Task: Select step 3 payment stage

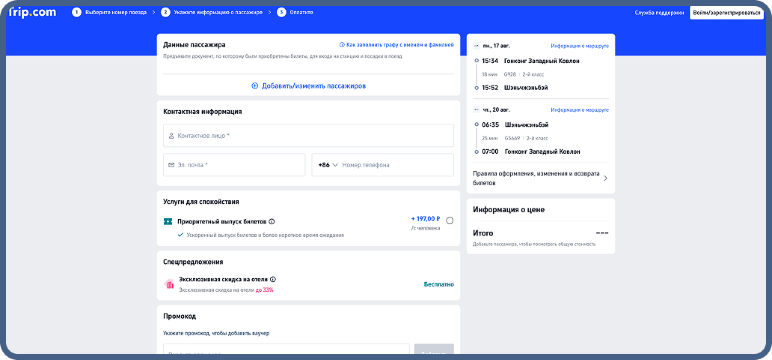Action: pyautogui.click(x=295, y=13)
